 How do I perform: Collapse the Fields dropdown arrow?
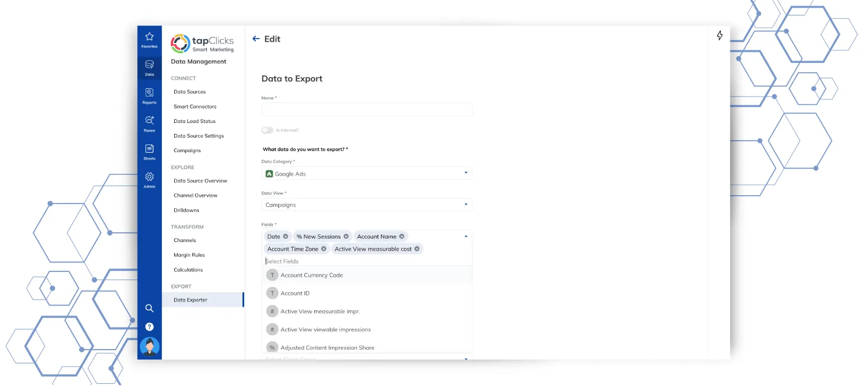(x=466, y=237)
